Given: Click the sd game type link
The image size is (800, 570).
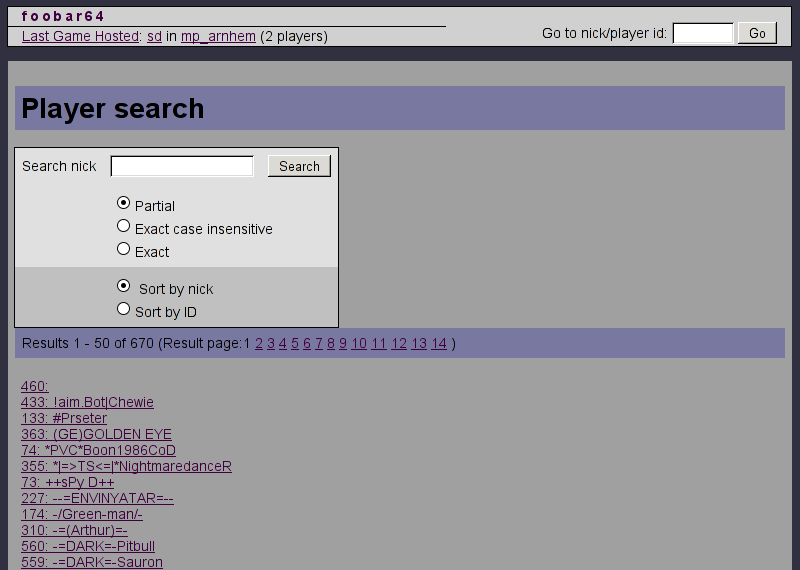Looking at the screenshot, I should point(154,37).
